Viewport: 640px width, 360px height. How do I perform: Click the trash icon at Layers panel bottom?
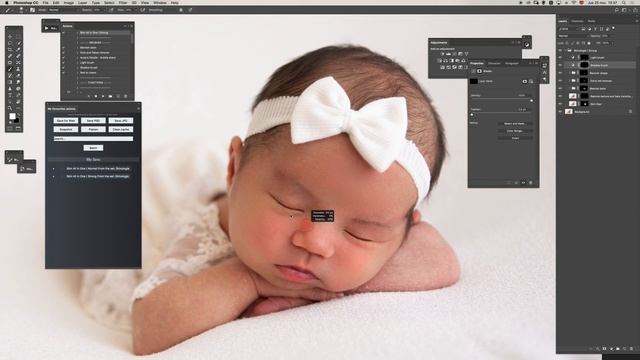[632, 349]
